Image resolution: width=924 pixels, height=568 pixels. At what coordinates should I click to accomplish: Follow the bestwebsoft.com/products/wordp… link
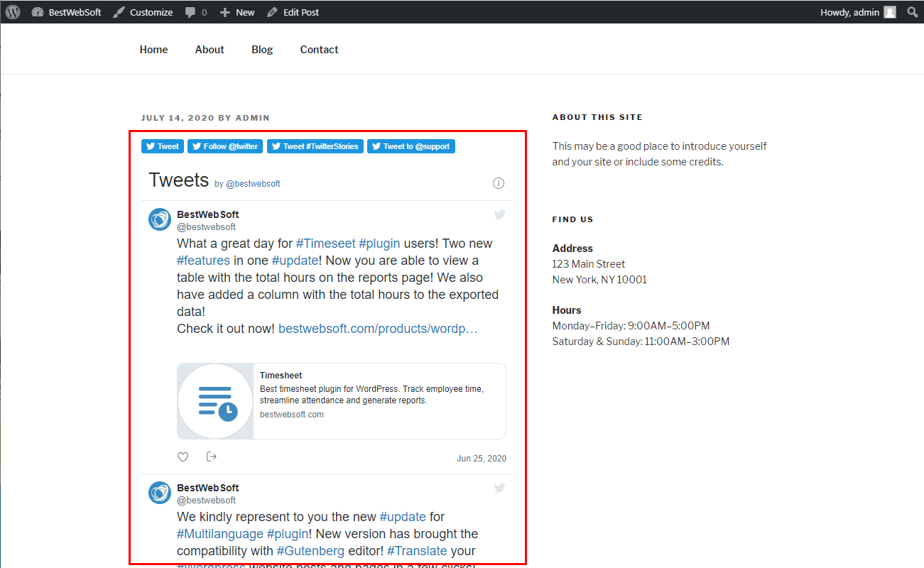(378, 329)
